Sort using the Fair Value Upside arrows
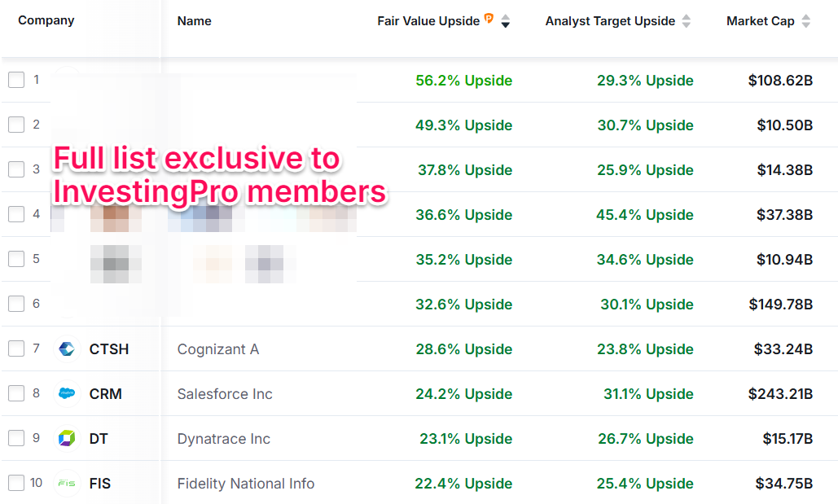Screen dimensions: 838x504 tap(506, 22)
